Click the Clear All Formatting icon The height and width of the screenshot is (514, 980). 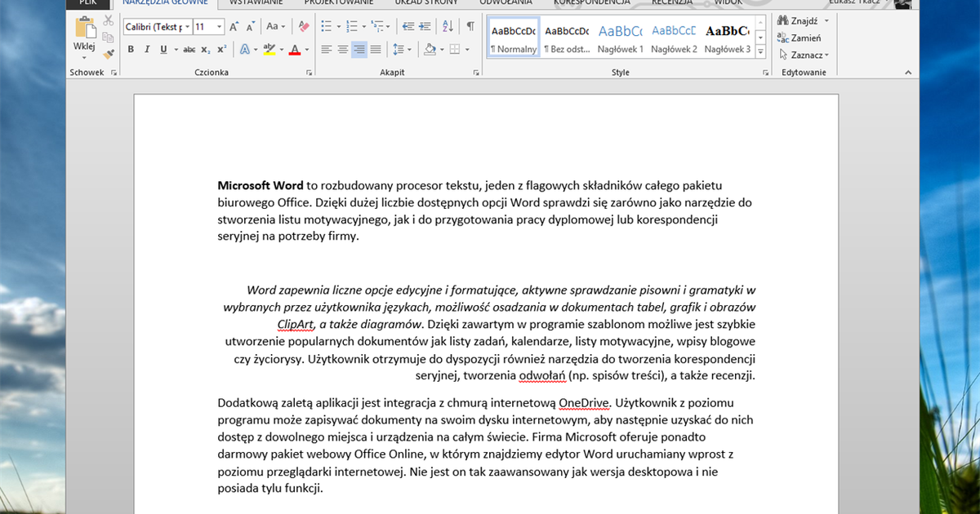(x=303, y=25)
